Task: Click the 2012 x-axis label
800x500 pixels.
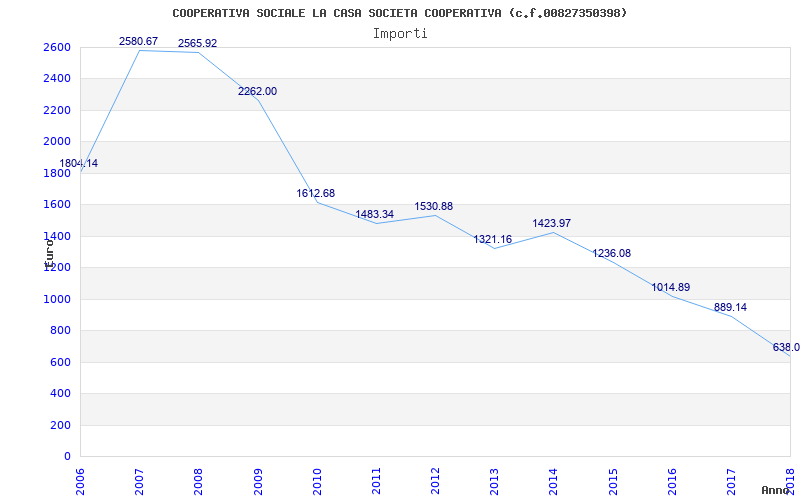Action: coord(435,481)
